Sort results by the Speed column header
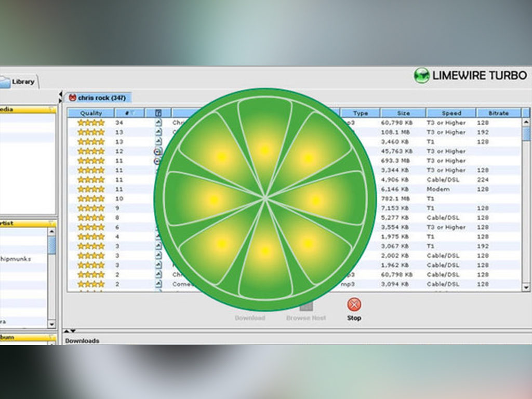 [x=451, y=113]
